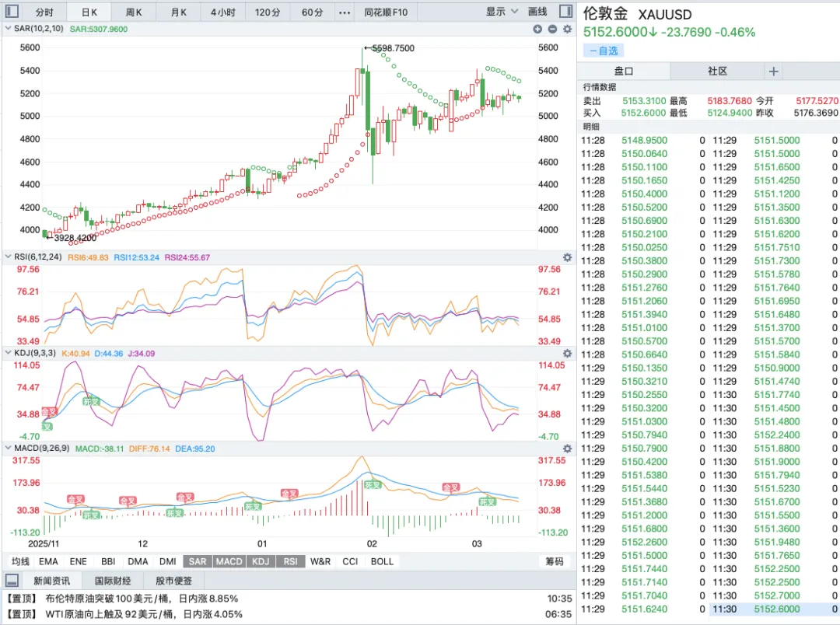Click the plus icon on SAR panel
Image resolution: width=840 pixels, height=625 pixels.
coord(537,29)
